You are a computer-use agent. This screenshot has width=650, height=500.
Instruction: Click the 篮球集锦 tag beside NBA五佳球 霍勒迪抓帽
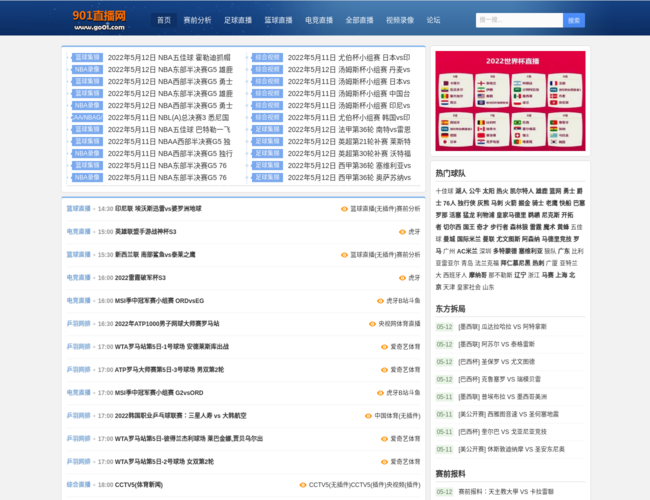pos(87,57)
